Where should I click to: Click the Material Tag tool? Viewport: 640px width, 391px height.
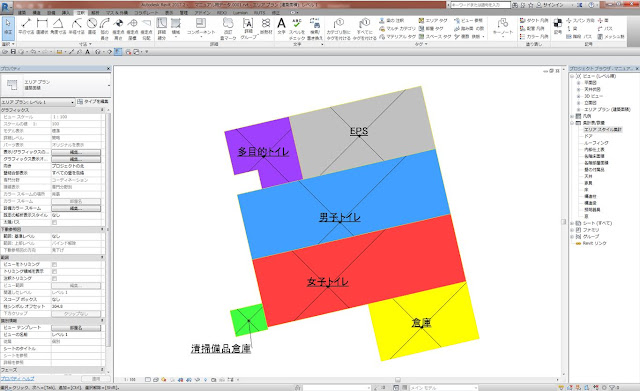point(397,37)
